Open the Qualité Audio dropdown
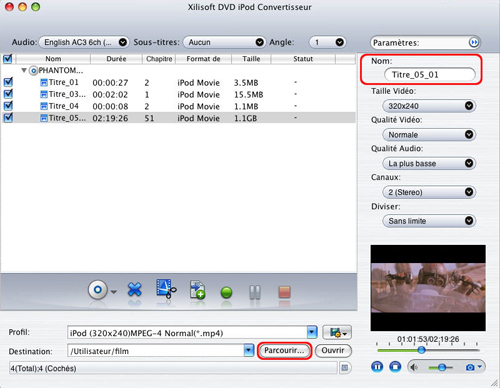The width and height of the screenshot is (500, 388). point(429,163)
